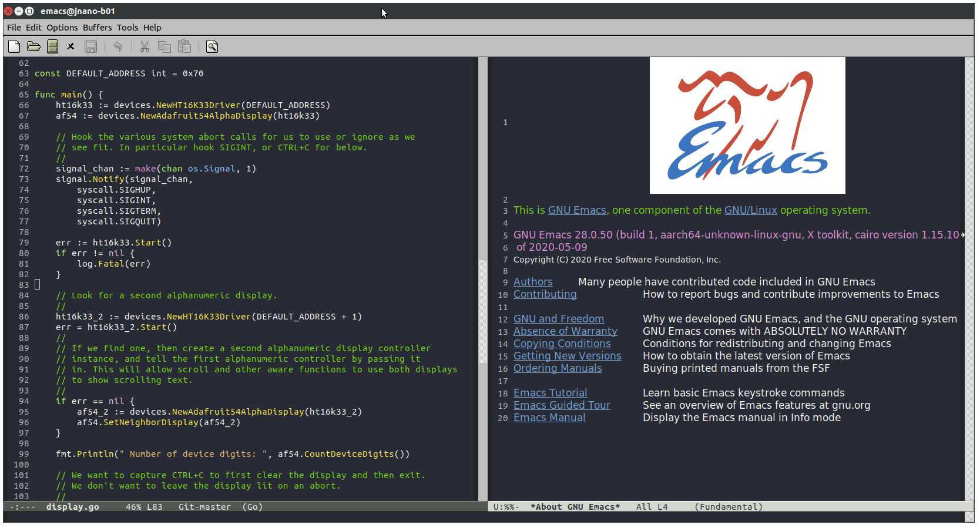Click the U:%%- status in right mode line
This screenshot has height=528, width=980.
tap(506, 507)
